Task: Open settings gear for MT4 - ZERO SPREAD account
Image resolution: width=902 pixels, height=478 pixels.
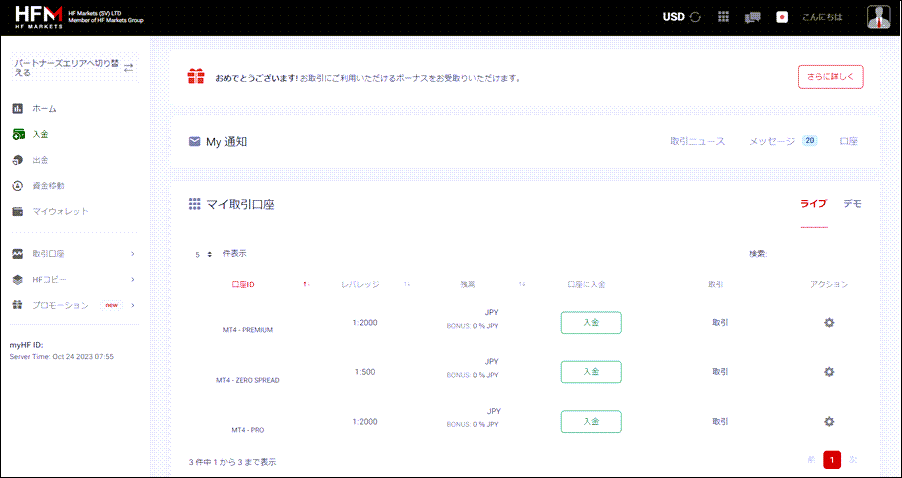Action: click(x=828, y=371)
